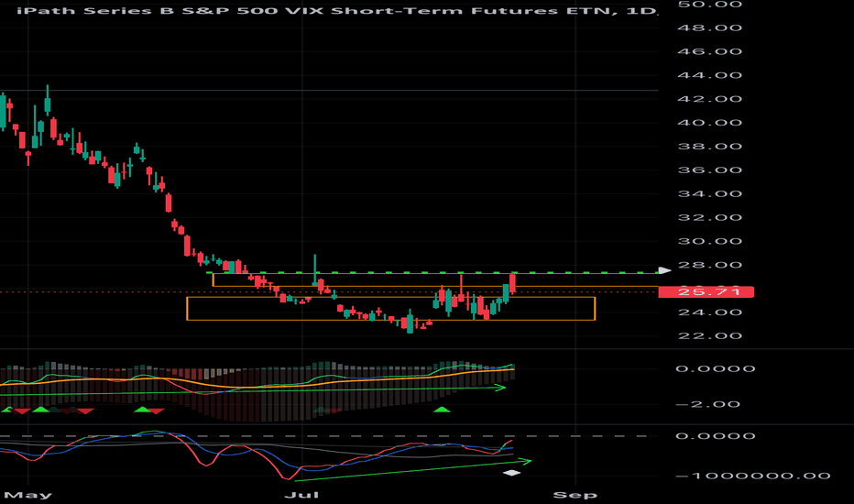Viewport: 854px width, 504px height.
Task: Click the 48.00 price axis label
Action: click(x=709, y=27)
